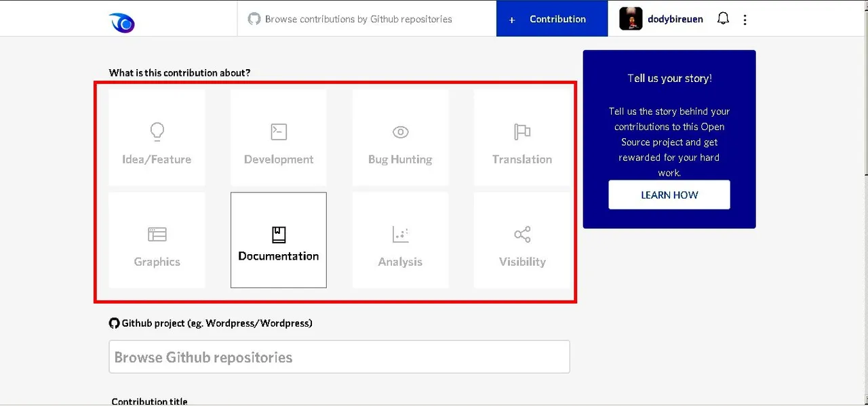Click the Github icon in search bar

[x=254, y=19]
